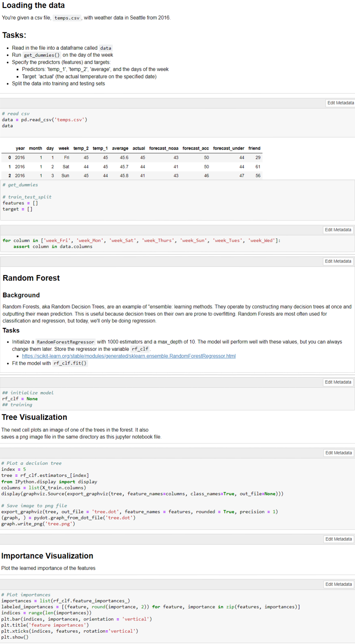Click the average value 45.6 in the table
The image size is (355, 644).
coord(124,158)
